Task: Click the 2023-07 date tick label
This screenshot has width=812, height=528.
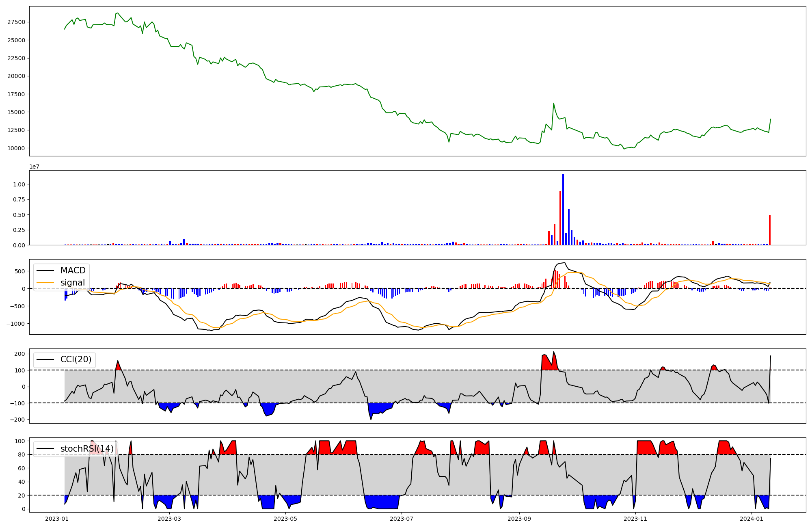Action: pos(402,519)
